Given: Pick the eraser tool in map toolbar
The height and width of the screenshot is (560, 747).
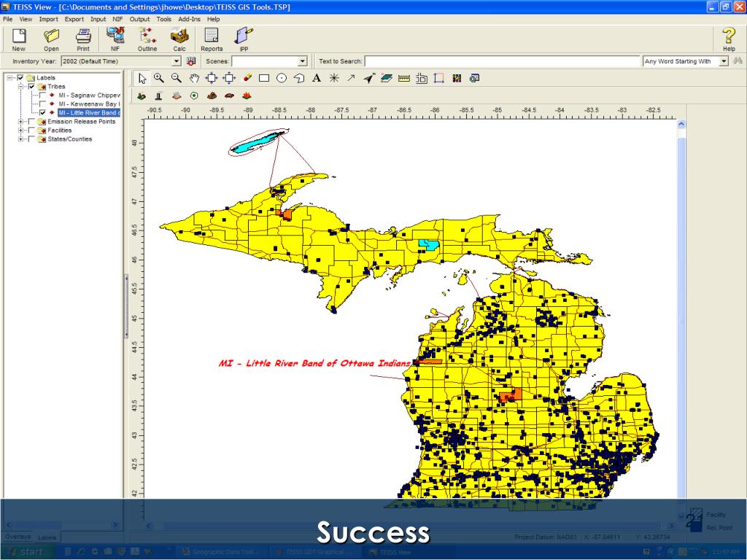Looking at the screenshot, I should pyautogui.click(x=247, y=79).
